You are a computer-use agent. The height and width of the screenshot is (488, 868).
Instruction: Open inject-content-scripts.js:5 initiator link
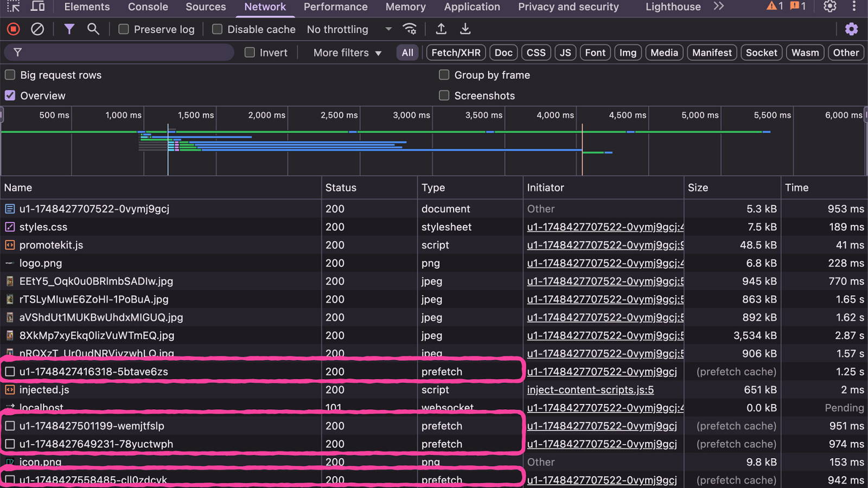[590, 390]
